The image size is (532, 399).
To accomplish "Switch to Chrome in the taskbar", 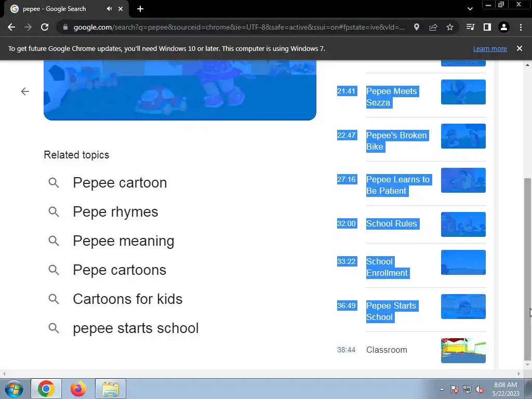I will point(46,389).
